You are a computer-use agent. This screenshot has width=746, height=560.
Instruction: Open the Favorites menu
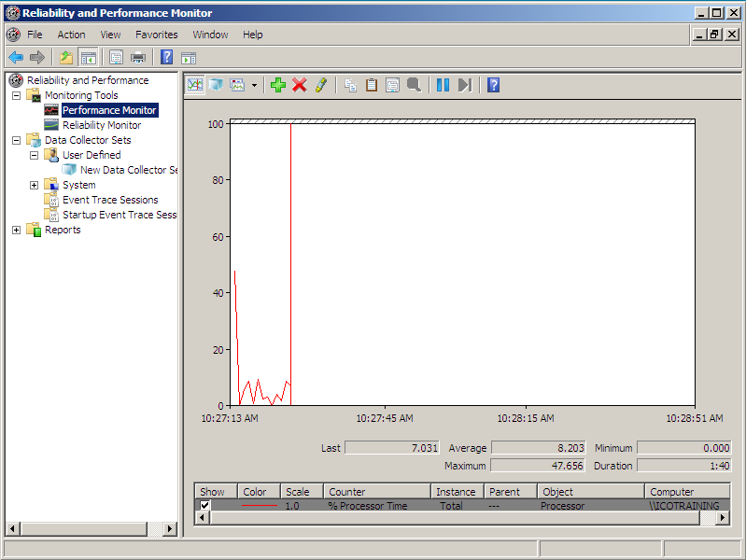click(156, 35)
